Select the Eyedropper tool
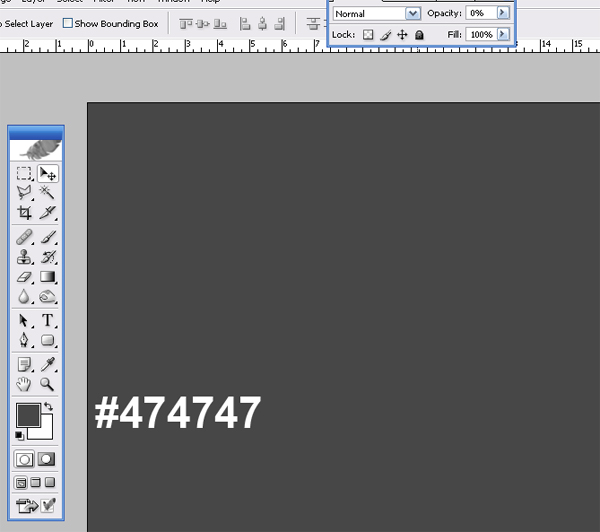This screenshot has width=600, height=532. (48, 364)
